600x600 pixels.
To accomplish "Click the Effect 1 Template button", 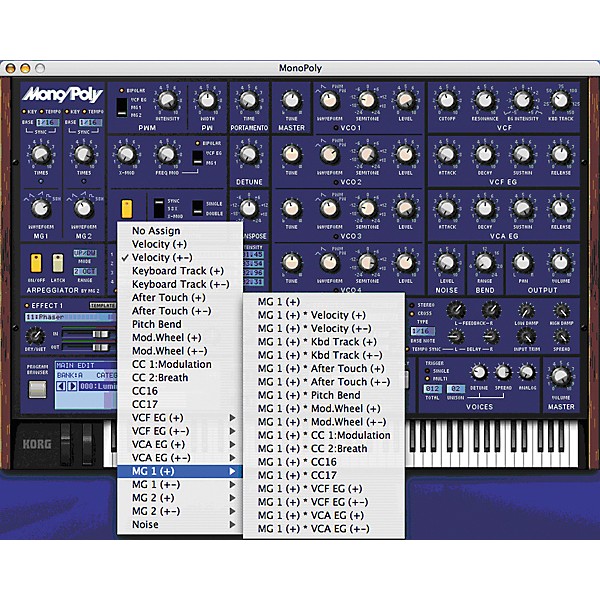I will 103,306.
